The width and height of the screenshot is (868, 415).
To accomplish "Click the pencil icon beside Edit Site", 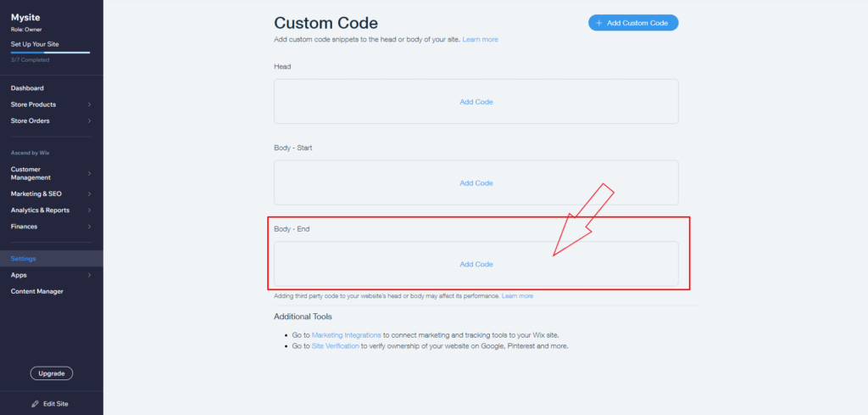I will click(36, 404).
